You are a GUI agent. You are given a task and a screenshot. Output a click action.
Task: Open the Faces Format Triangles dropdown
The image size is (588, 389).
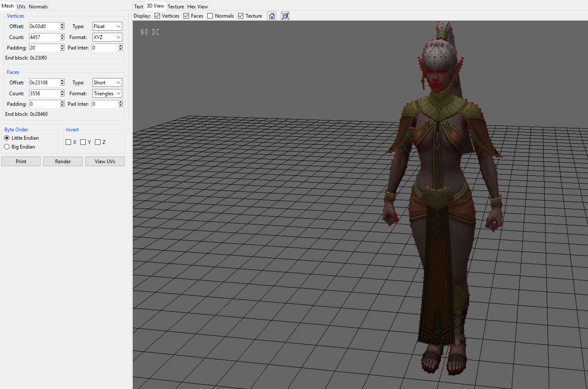[x=107, y=94]
